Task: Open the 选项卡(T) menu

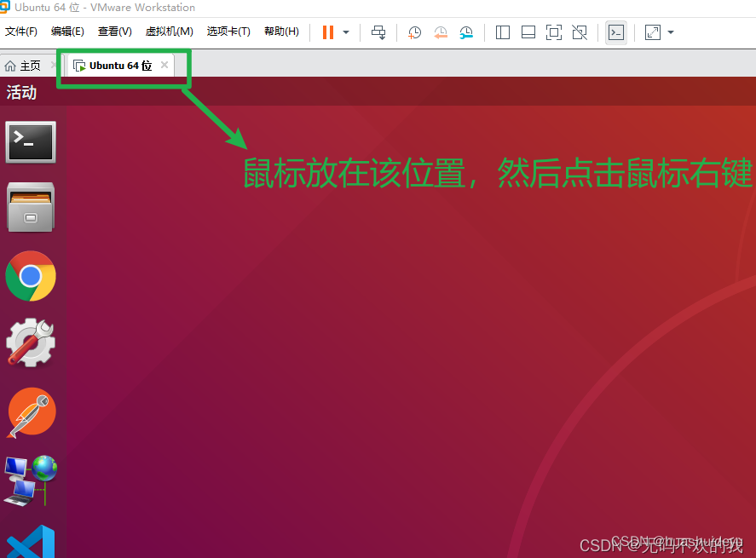Action: (226, 32)
